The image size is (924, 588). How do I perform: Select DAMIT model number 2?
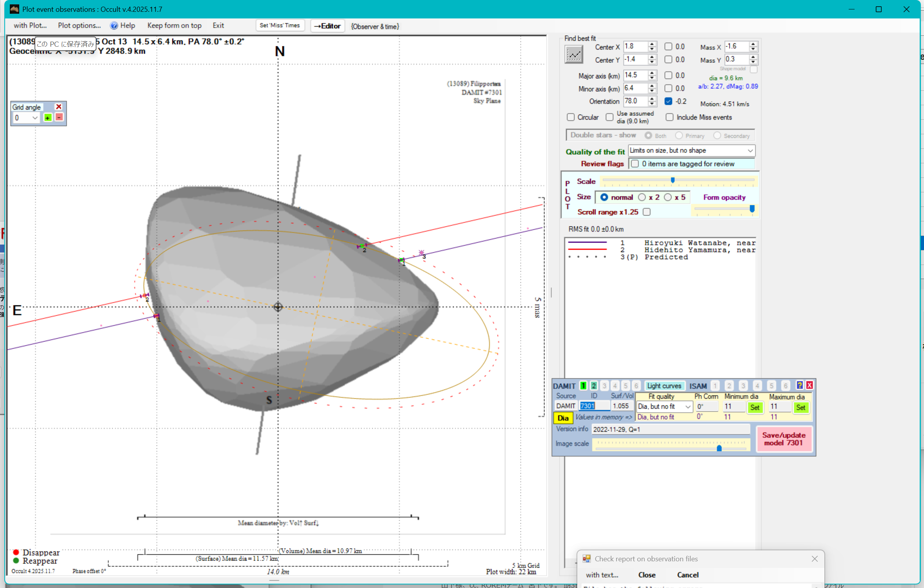click(x=594, y=386)
